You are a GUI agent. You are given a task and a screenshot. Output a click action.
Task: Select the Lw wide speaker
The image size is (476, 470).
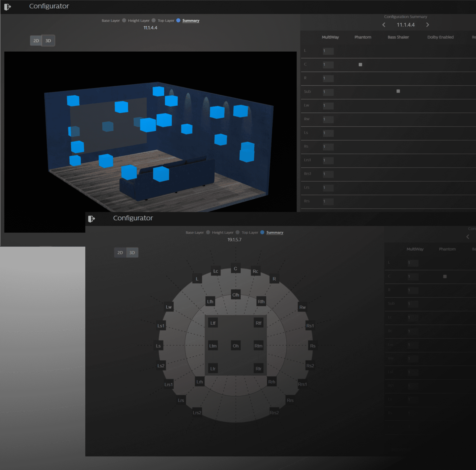tap(169, 307)
